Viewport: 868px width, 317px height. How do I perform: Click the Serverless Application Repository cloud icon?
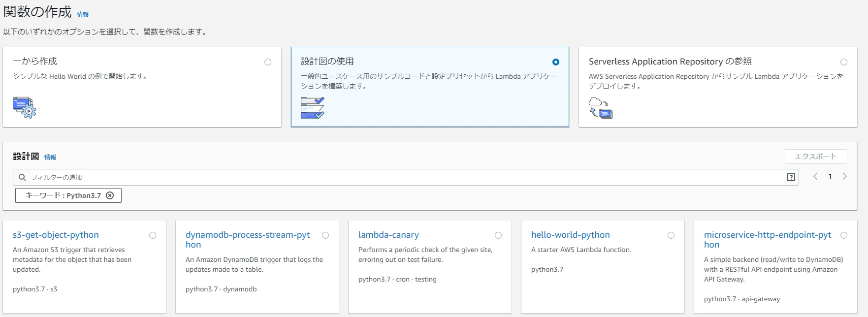point(601,108)
